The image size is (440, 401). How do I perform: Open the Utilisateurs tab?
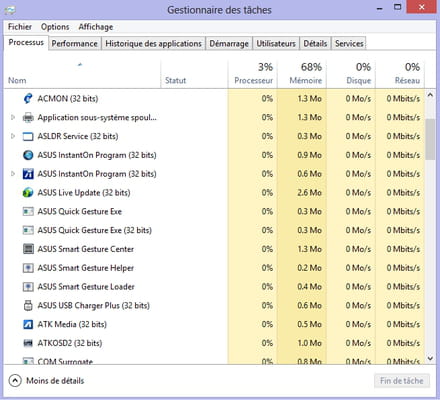pyautogui.click(x=276, y=44)
